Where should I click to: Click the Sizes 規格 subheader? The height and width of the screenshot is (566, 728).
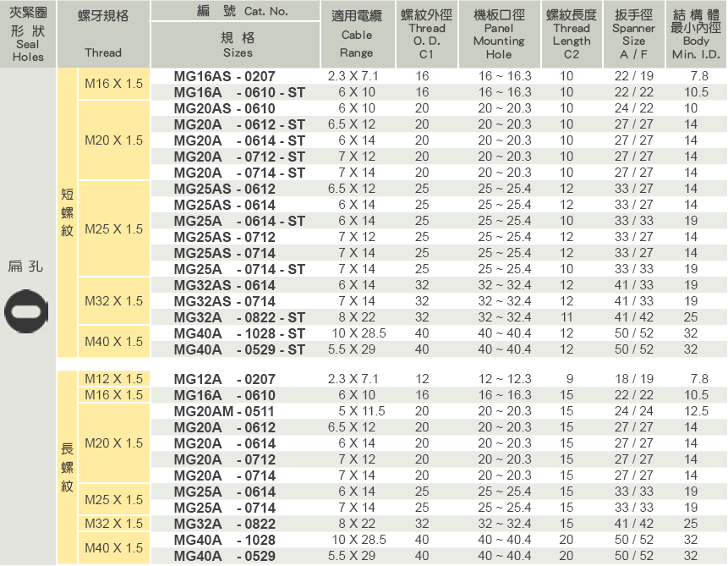238,45
